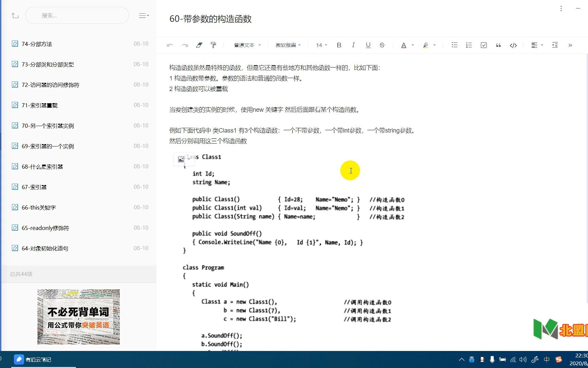Open the more options menu
The width and height of the screenshot is (588, 368).
point(561,9)
